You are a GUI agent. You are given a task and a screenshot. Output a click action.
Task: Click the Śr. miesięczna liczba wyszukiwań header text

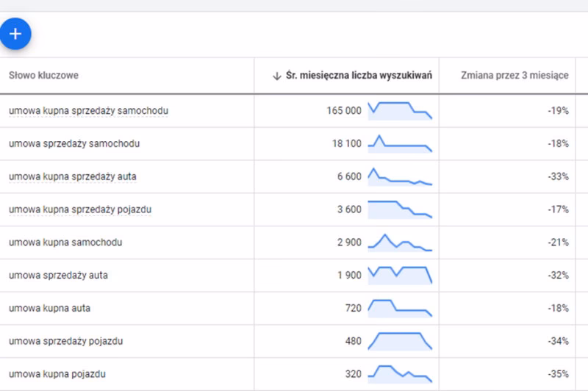(358, 76)
